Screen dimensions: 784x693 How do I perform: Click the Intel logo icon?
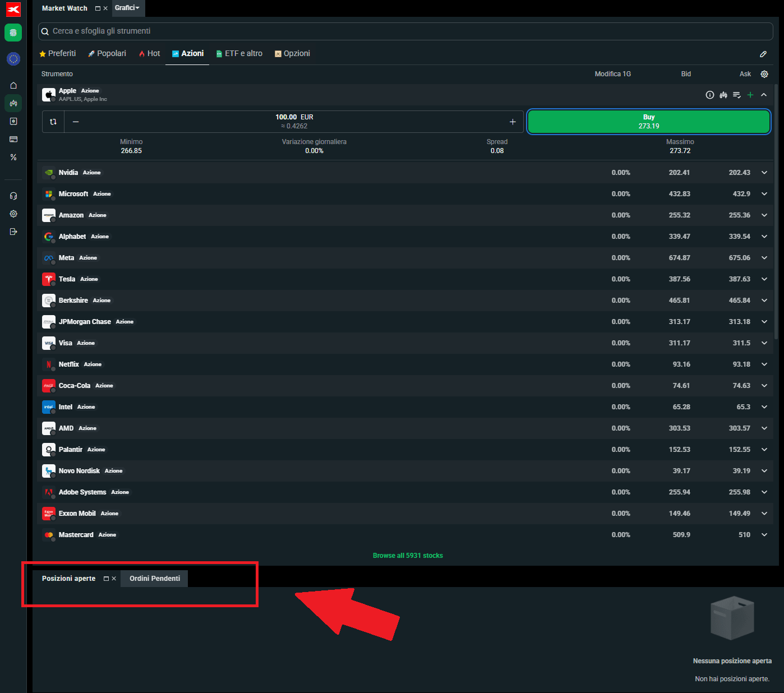point(49,407)
